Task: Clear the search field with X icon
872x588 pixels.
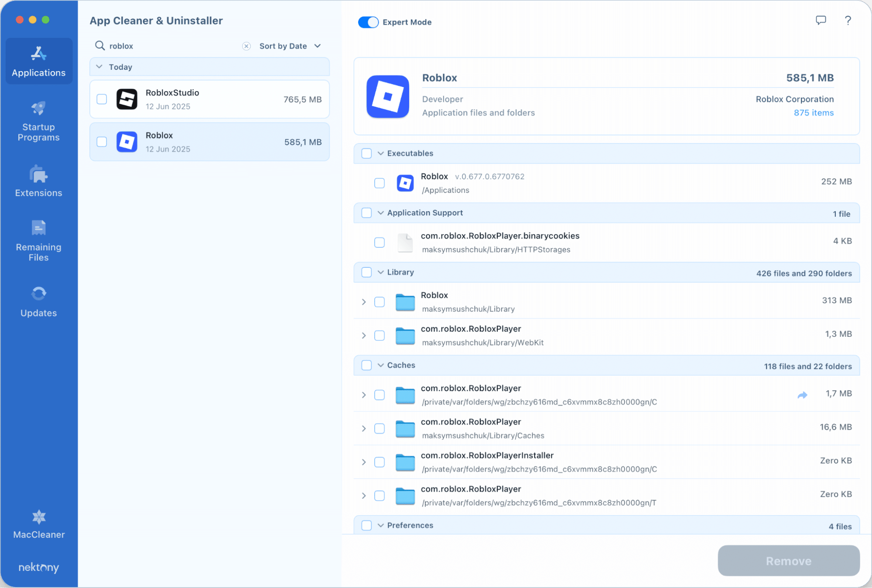Action: point(246,46)
